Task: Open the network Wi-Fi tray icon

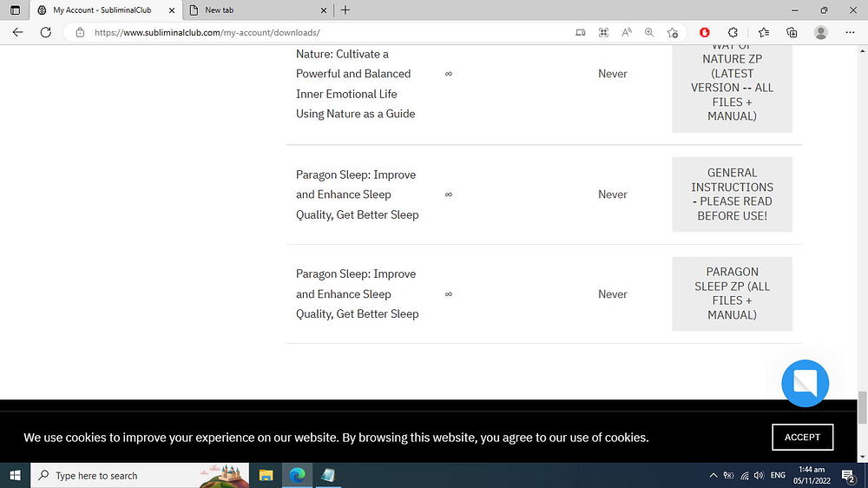Action: point(745,475)
